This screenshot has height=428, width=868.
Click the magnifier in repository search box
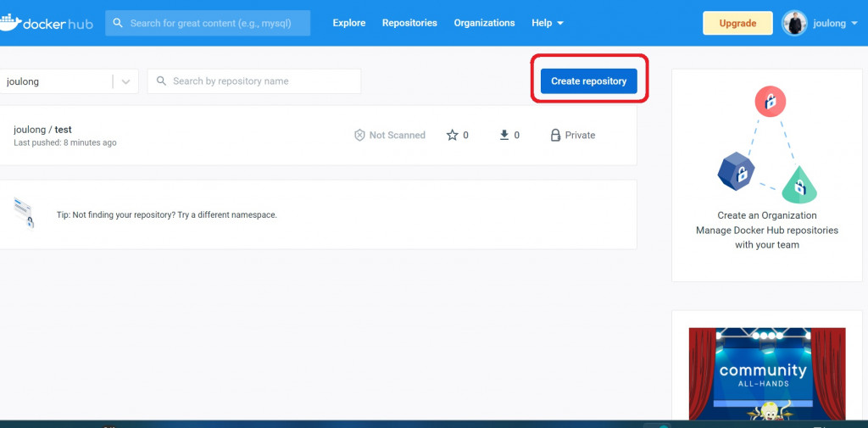tap(162, 81)
